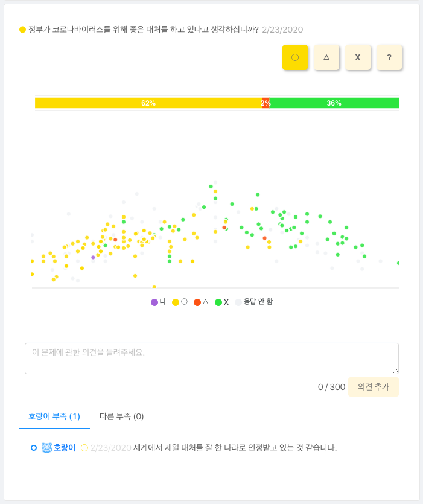Click the 의견 추가 button
This screenshot has height=504, width=423.
374,387
